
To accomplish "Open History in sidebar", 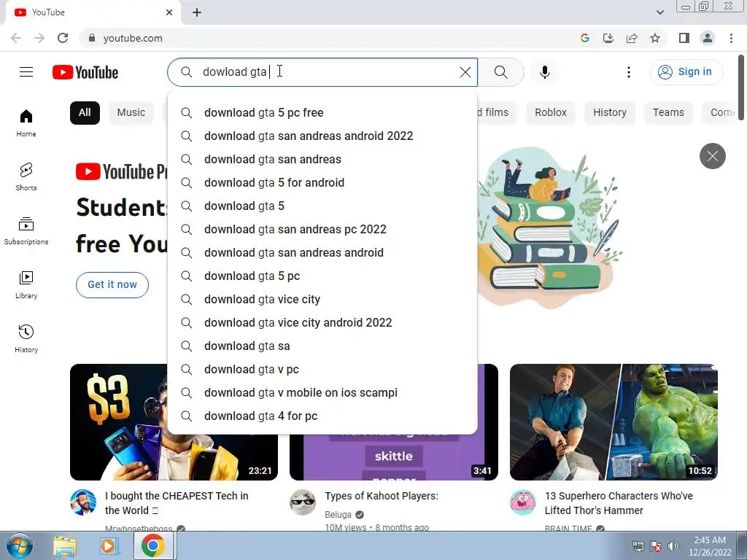I will coord(26,338).
